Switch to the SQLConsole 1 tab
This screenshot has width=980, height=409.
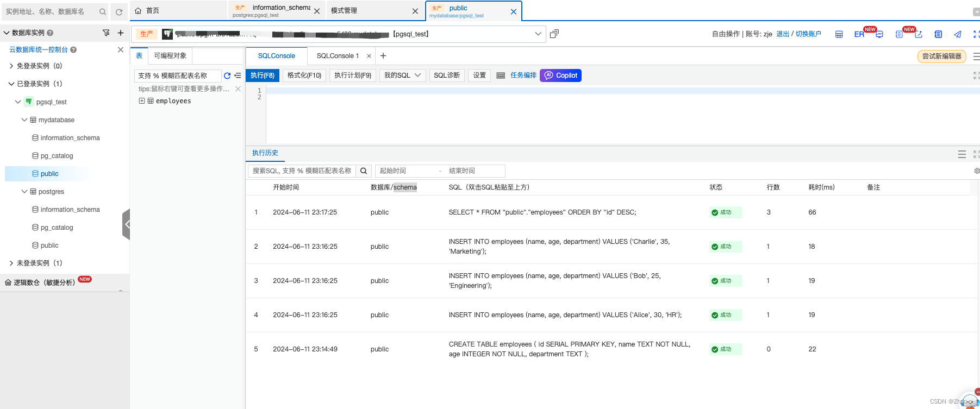coord(338,56)
